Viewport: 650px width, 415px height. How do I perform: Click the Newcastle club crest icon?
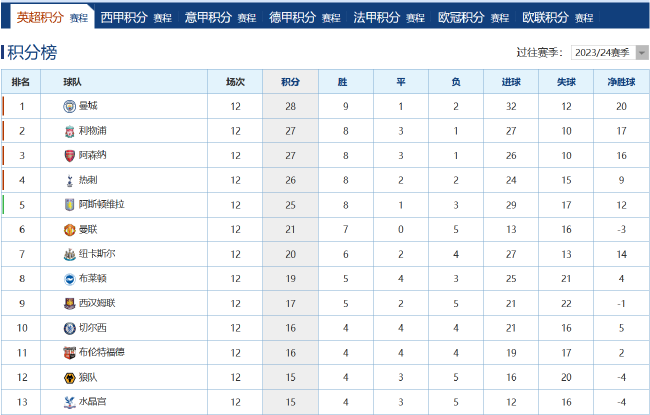click(69, 254)
